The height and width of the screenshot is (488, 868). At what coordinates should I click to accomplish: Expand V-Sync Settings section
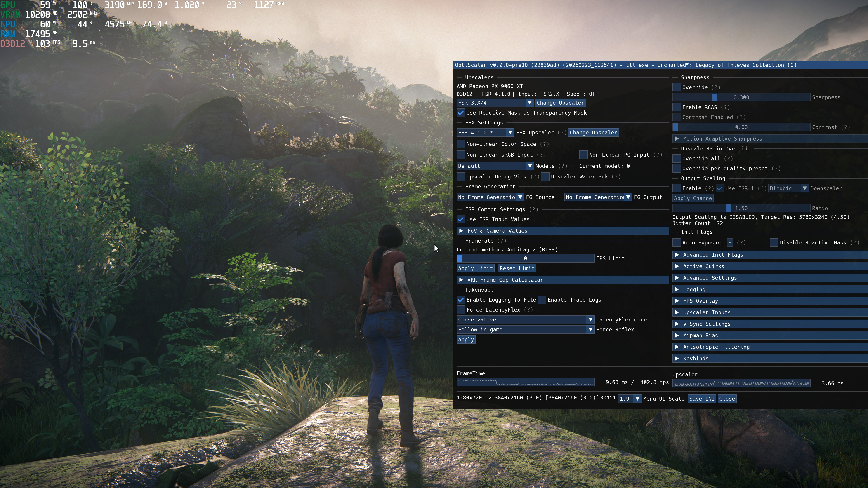click(770, 324)
